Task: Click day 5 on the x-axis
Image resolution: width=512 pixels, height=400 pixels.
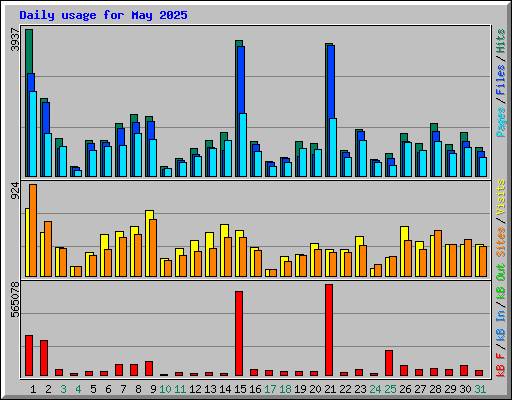Action: click(x=93, y=389)
